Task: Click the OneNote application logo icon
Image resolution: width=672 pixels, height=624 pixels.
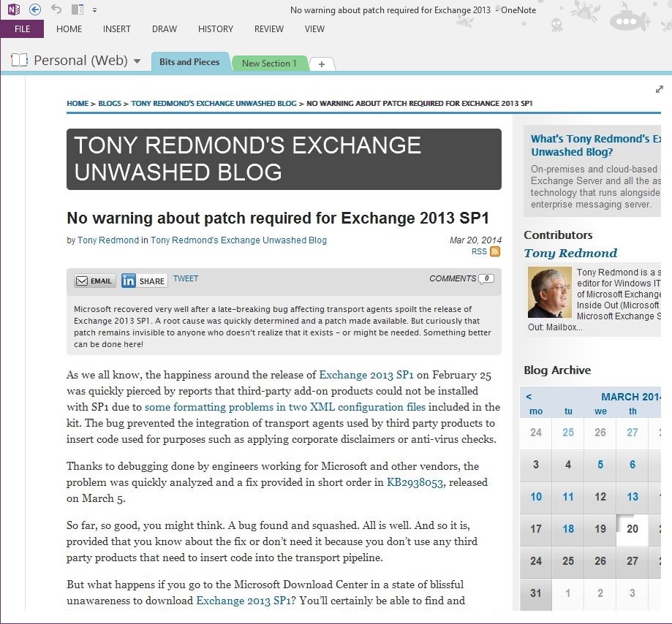Action: coord(13,9)
